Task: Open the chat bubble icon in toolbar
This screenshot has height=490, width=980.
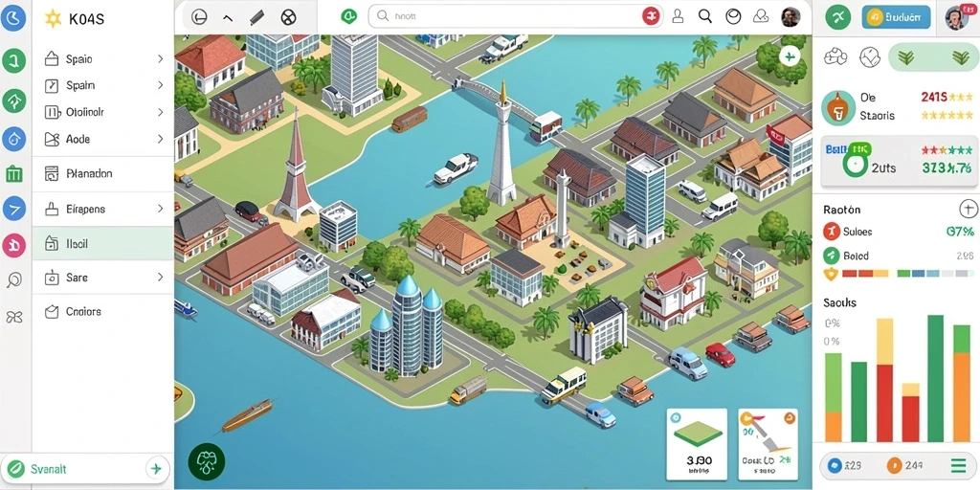Action: point(733,16)
